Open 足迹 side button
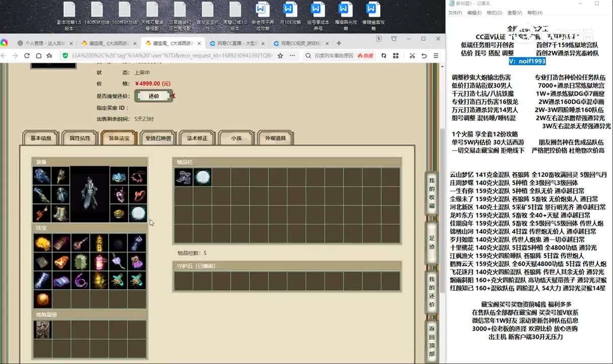The height and width of the screenshot is (364, 613). pyautogui.click(x=432, y=243)
